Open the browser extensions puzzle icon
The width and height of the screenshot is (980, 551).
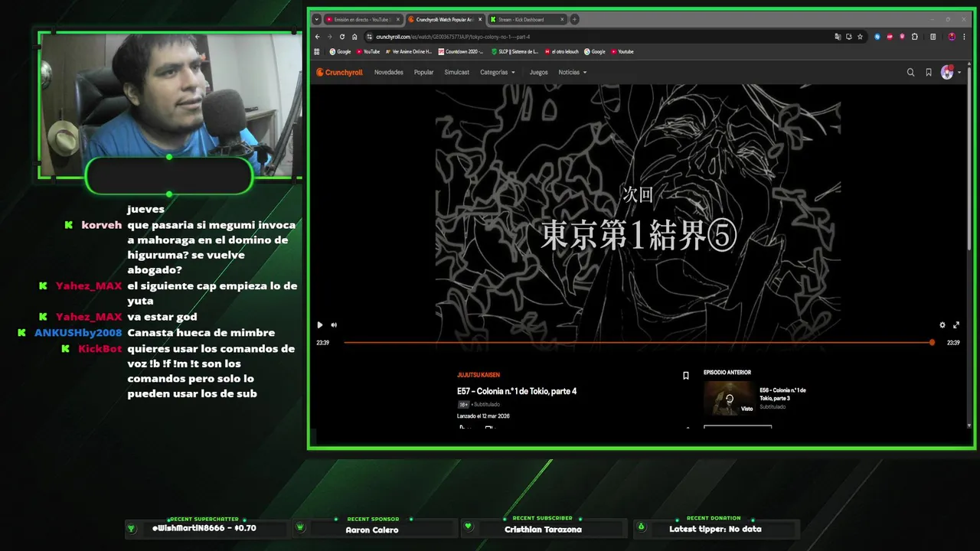(915, 37)
